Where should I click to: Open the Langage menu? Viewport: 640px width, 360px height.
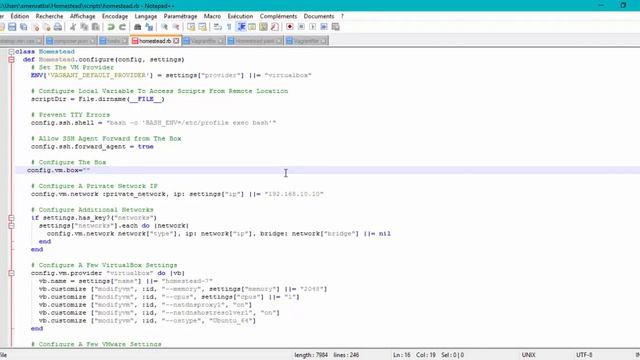[x=146, y=16]
